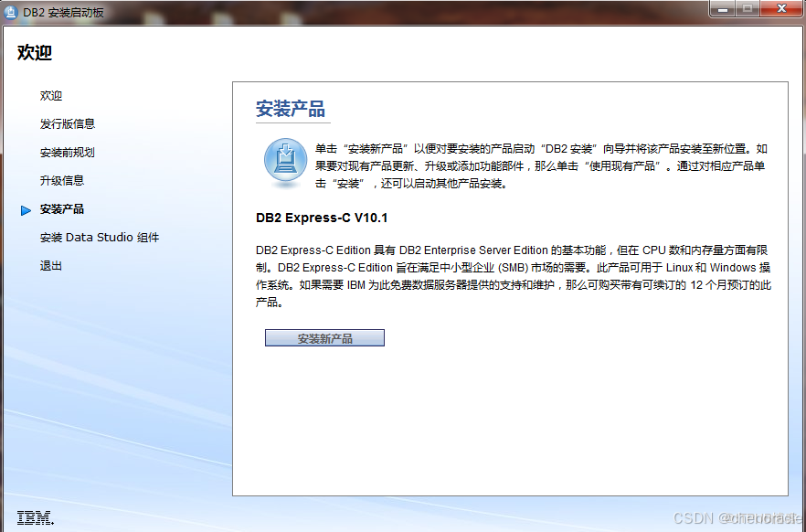
Task: Open the 欢迎 sidebar item
Action: pos(51,96)
